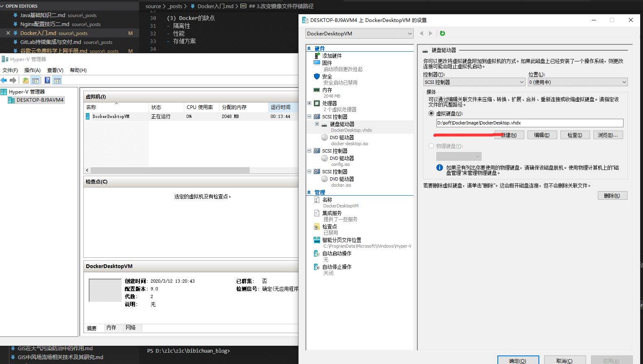The image size is (643, 364).
Task: Open the 添加硬件 add hardware item
Action: pyautogui.click(x=332, y=56)
